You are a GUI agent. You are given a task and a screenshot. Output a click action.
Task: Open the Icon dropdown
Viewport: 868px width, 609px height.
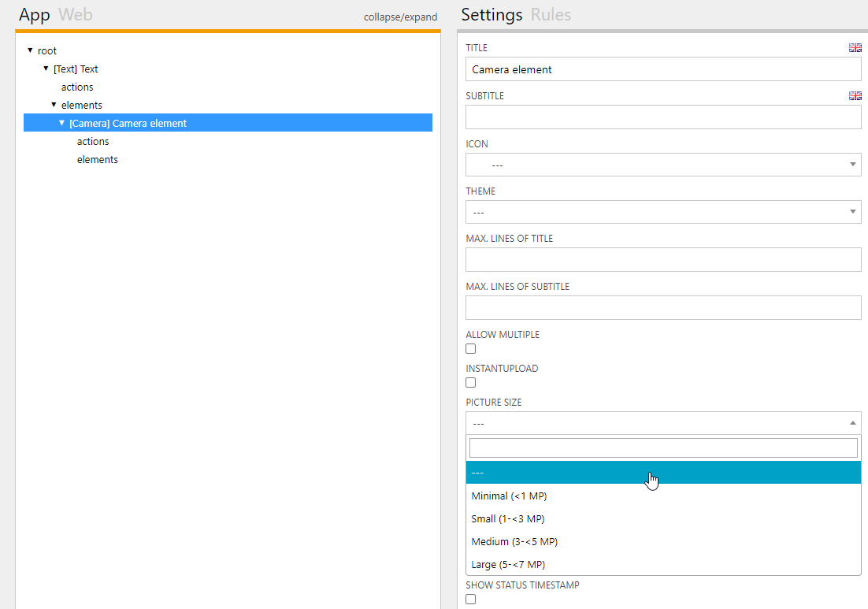click(663, 165)
